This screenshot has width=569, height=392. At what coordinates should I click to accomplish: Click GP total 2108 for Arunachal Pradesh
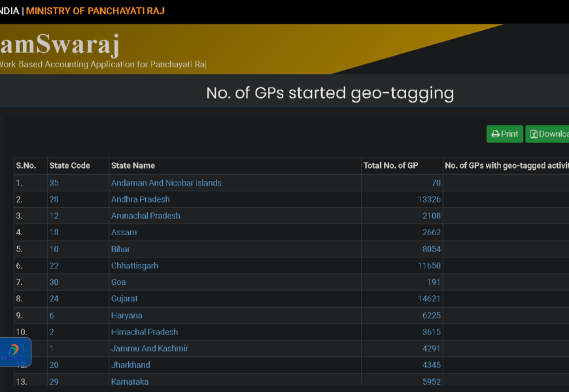pyautogui.click(x=432, y=216)
